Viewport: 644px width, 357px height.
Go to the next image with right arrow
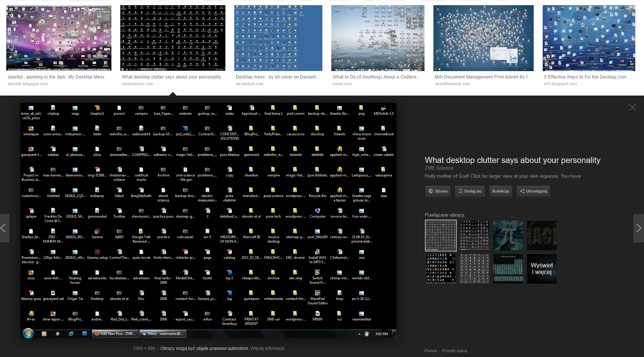coord(638,228)
